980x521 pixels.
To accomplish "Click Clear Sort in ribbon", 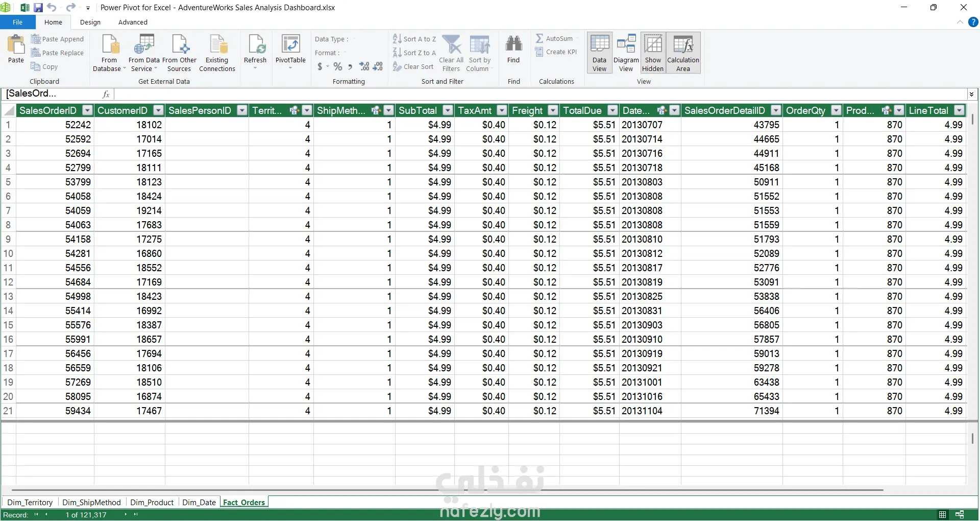I will tap(413, 66).
